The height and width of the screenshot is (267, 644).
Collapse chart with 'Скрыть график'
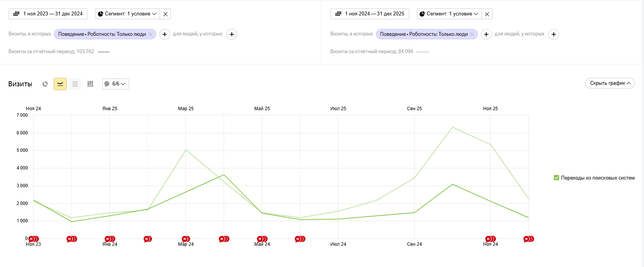610,83
